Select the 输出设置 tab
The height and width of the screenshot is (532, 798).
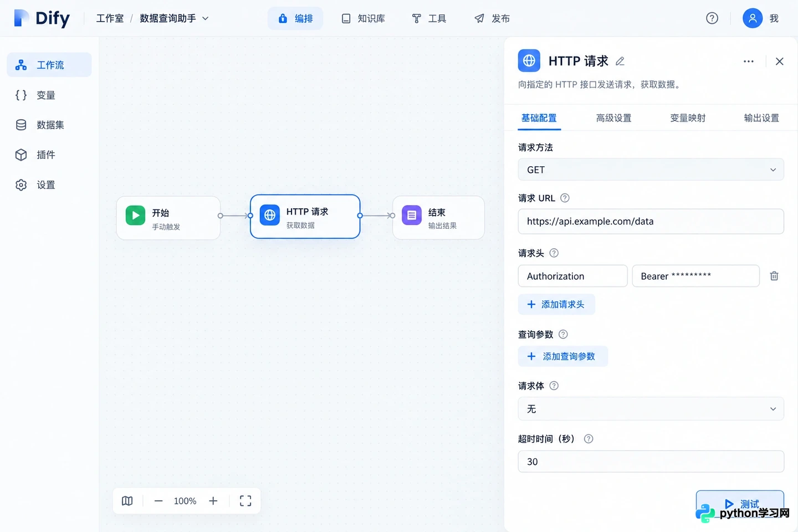pyautogui.click(x=761, y=118)
